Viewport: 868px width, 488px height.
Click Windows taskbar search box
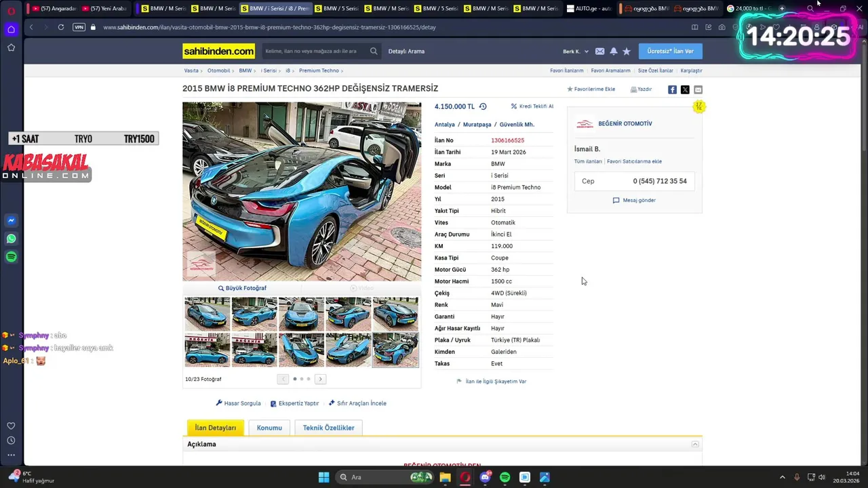coord(385,477)
